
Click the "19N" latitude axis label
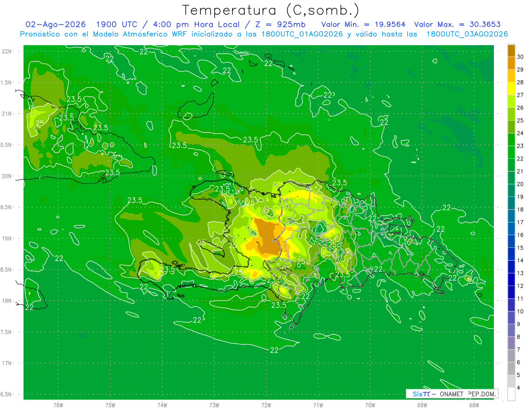(7, 239)
